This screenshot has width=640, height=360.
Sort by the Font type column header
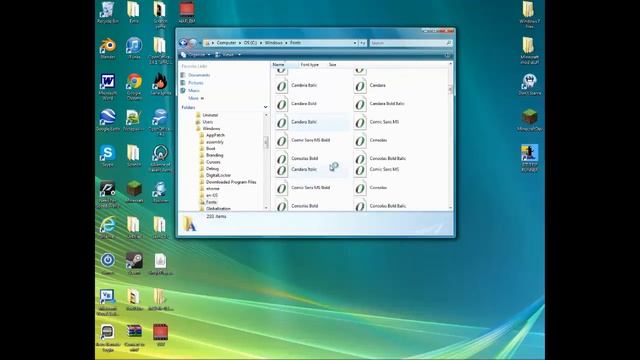pos(309,64)
